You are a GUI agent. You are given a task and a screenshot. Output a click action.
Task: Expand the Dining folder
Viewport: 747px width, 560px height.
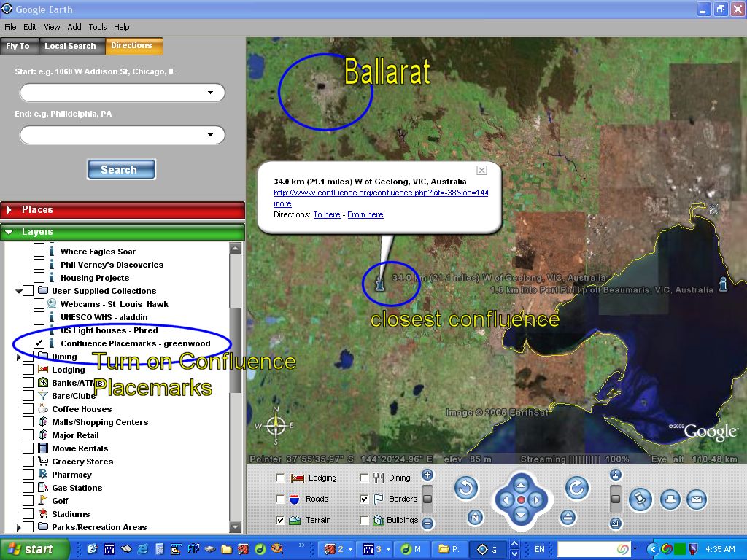[x=18, y=357]
